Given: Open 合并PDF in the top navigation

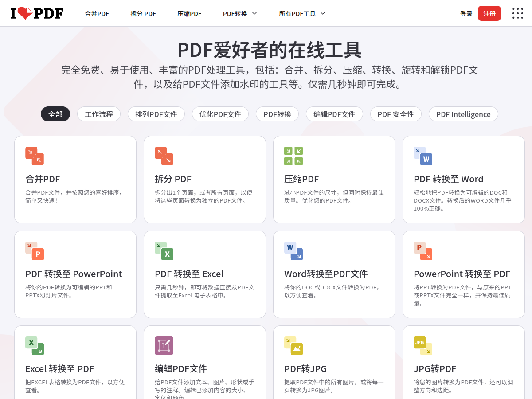Looking at the screenshot, I should [x=97, y=14].
